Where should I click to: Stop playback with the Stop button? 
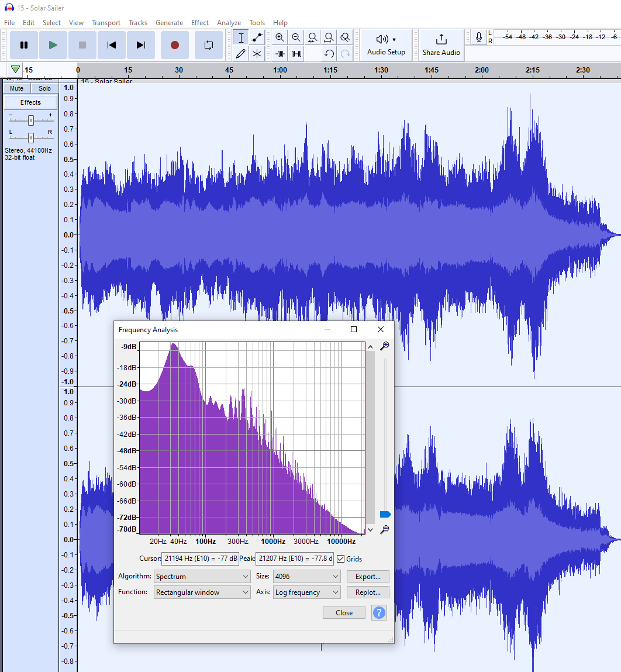coord(82,45)
